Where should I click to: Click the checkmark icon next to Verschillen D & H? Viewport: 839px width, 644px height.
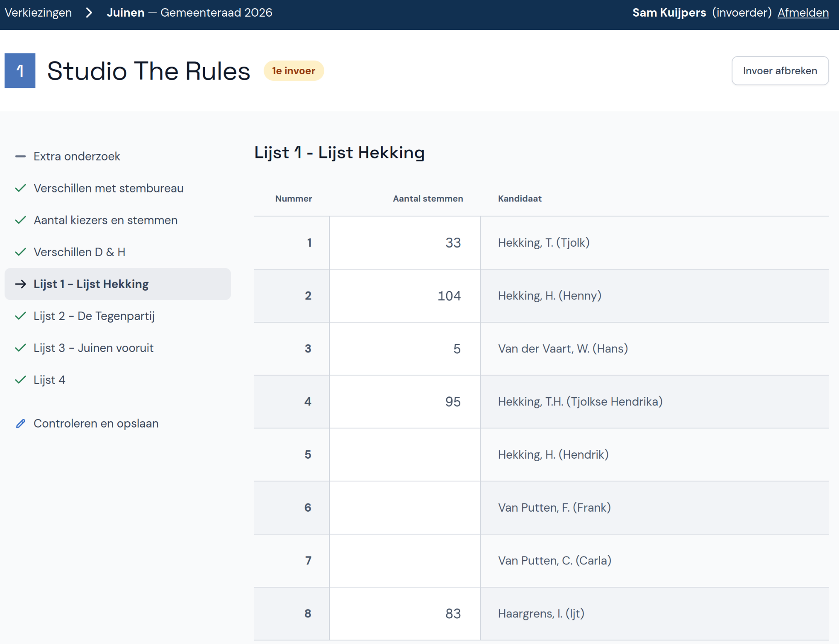point(20,252)
